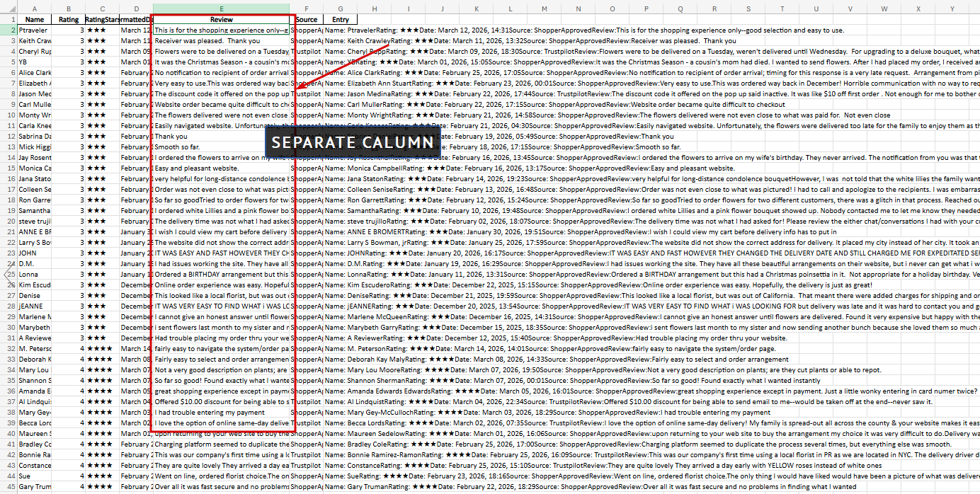Select column M header letter
The width and height of the screenshot is (980, 494).
(x=545, y=8)
